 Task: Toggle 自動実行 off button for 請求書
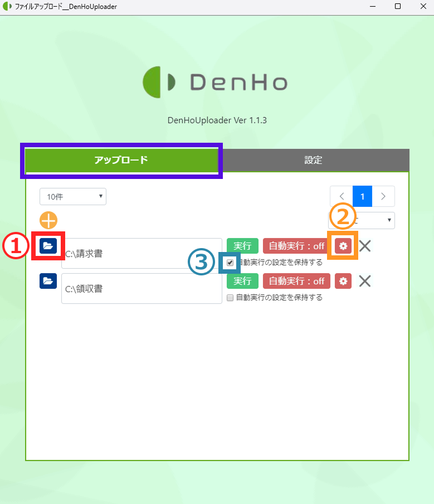(296, 246)
